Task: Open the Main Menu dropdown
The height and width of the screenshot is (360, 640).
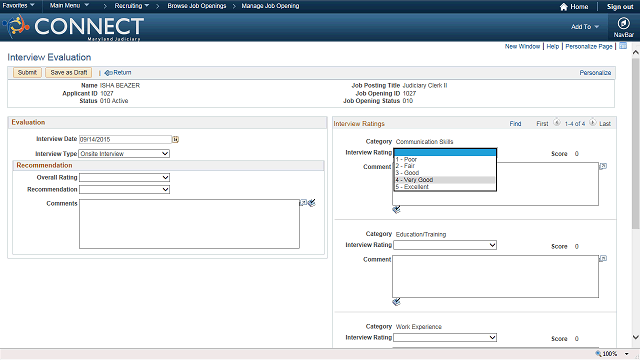Action: [x=69, y=6]
